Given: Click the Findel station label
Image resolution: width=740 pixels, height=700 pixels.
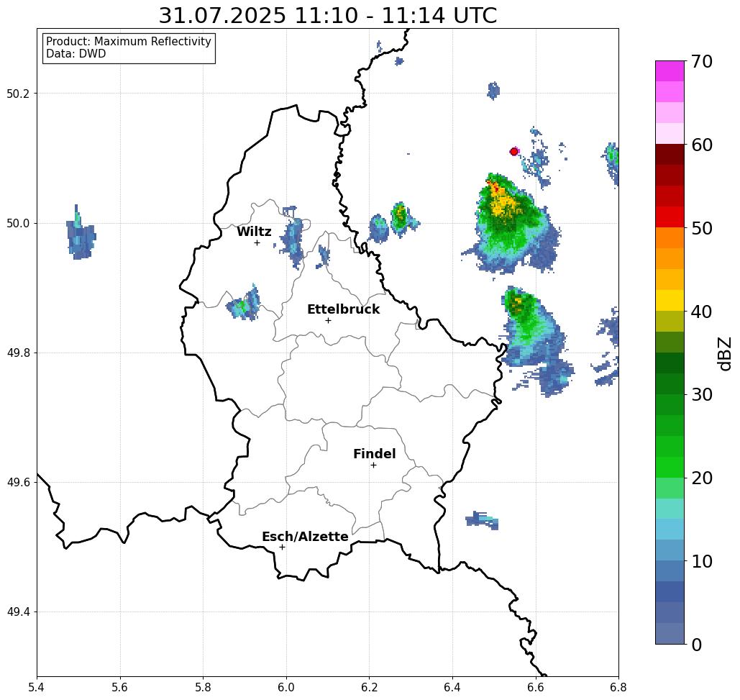Looking at the screenshot, I should tap(374, 454).
